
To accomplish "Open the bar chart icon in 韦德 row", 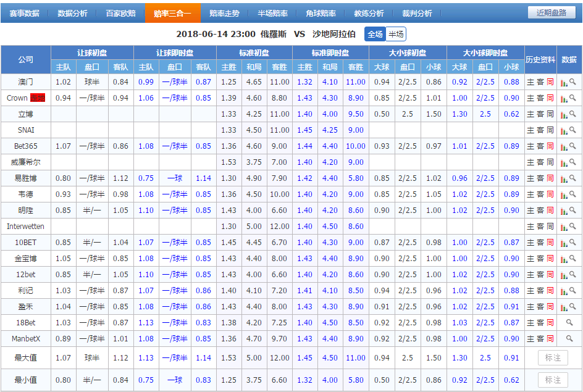I will tap(564, 194).
